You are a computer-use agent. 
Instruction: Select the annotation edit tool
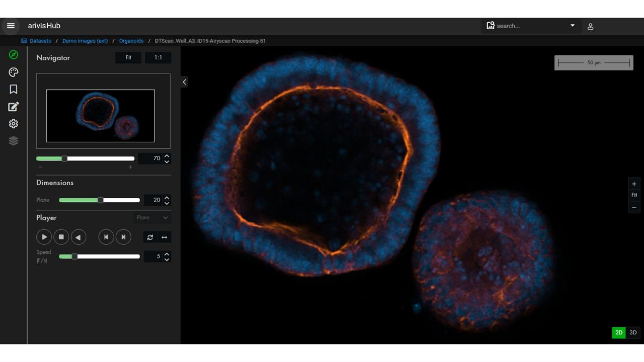coord(13,106)
